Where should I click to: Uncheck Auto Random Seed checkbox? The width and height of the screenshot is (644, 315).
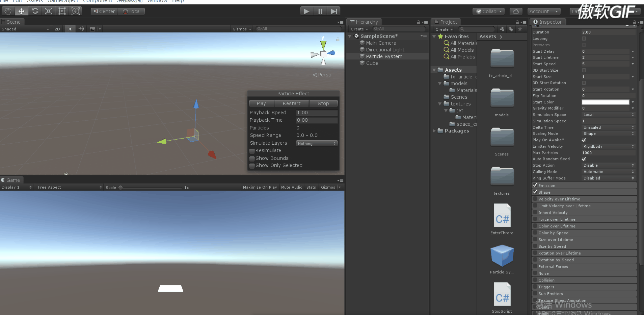click(x=584, y=159)
